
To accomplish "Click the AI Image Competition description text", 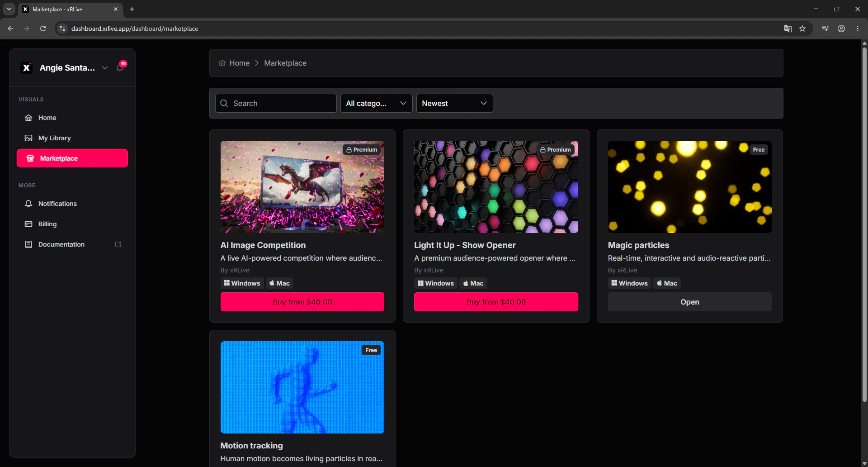I will tap(302, 258).
